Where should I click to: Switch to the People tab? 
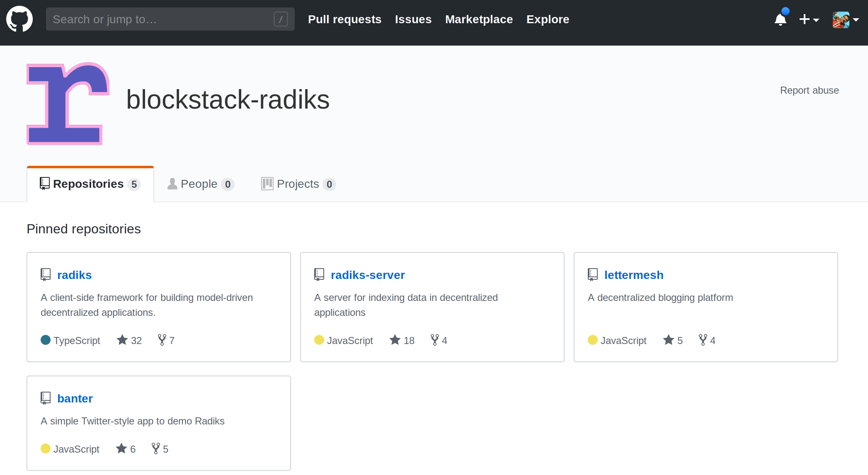(x=201, y=184)
